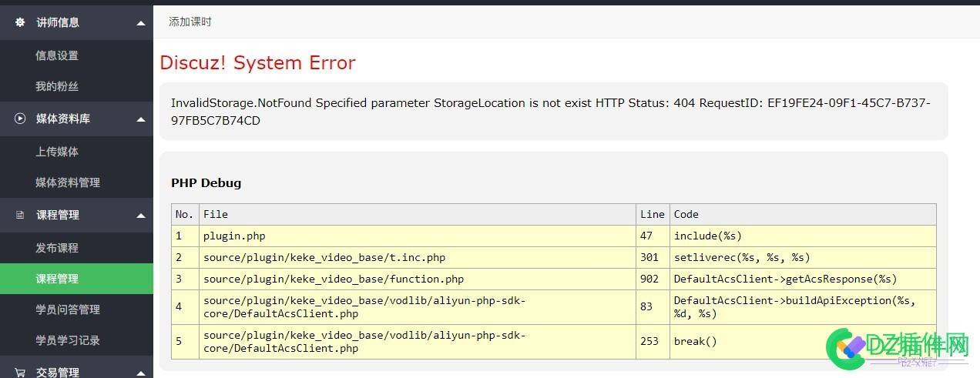
Task: Select 发布课程 menu entry
Action: point(57,248)
